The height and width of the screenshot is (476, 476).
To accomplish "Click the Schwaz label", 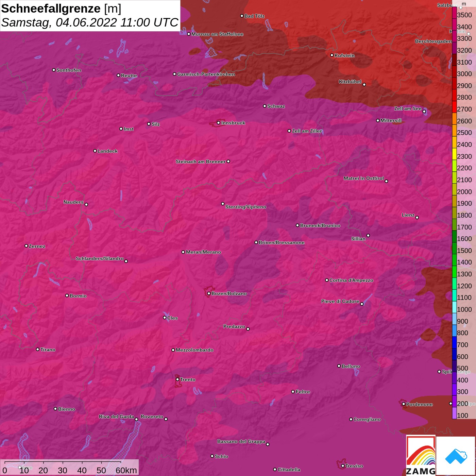I will [276, 106].
